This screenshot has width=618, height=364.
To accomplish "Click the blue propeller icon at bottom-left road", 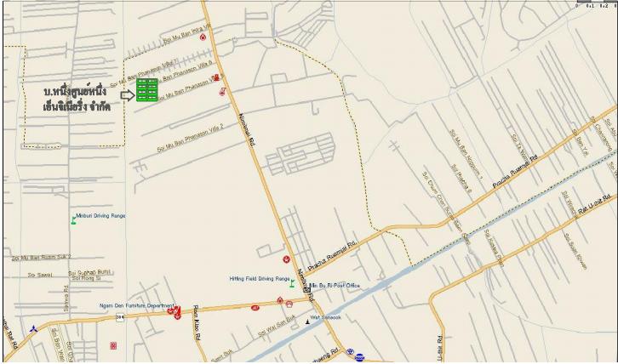I will (33, 328).
